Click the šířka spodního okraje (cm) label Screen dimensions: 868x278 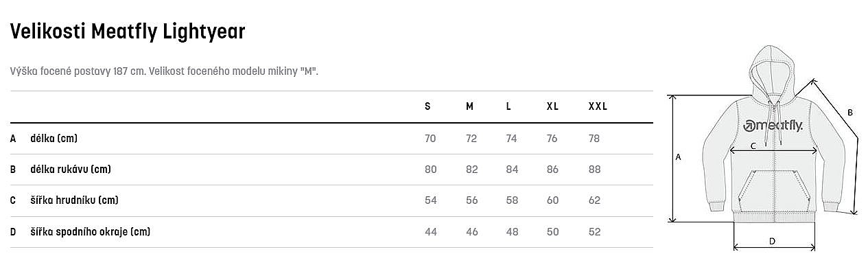point(90,232)
